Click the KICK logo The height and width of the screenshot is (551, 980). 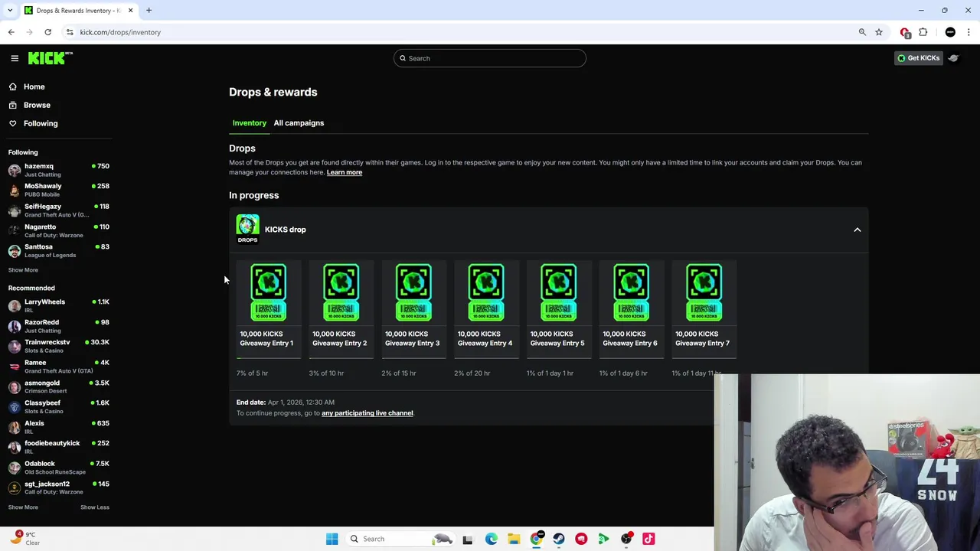[x=50, y=58]
